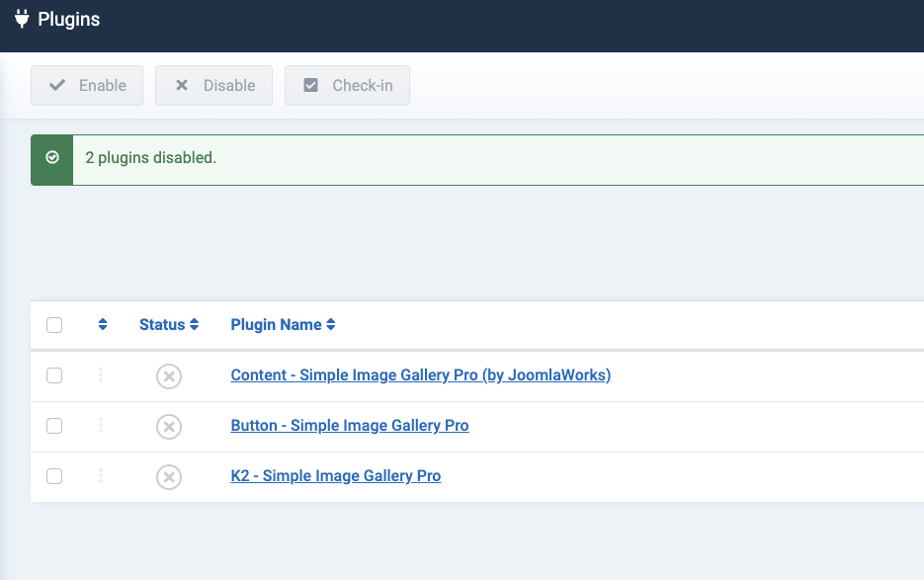
Task: Open Content - Simple Image Gallery Pro plugin link
Action: [x=420, y=375]
